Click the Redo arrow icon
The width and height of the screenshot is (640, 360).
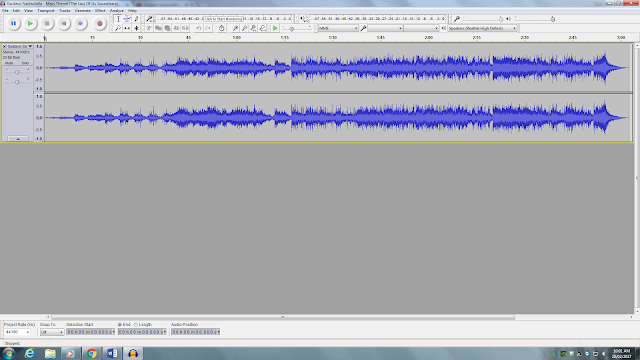[208, 28]
